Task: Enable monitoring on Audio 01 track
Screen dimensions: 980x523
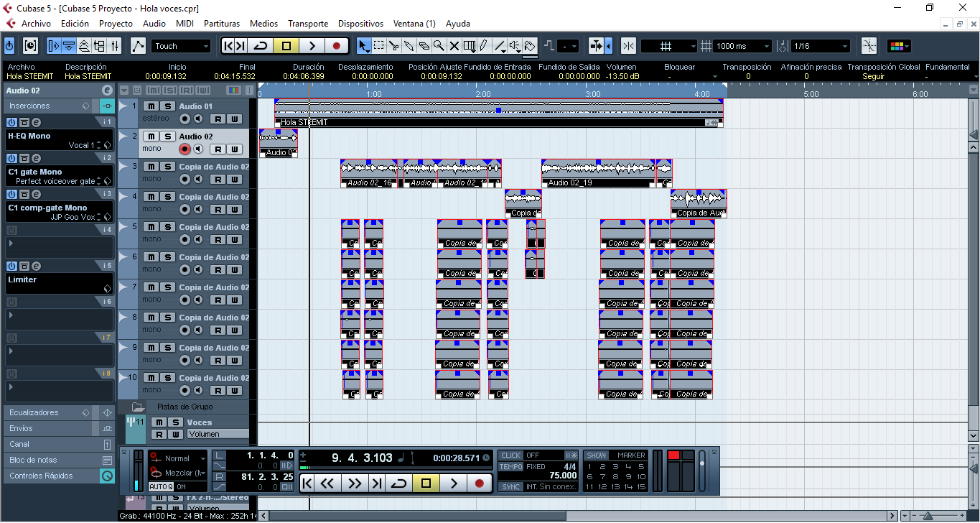Action: 197,119
